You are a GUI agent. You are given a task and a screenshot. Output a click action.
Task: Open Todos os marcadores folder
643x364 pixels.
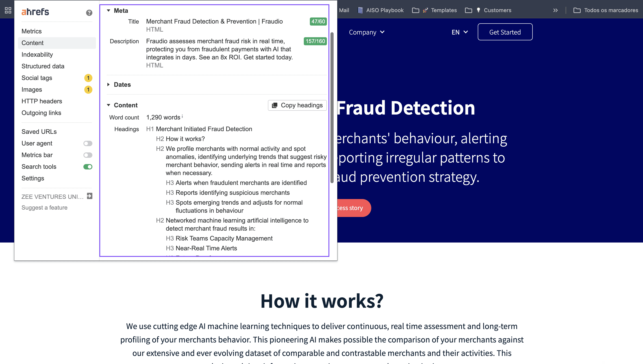point(606,10)
